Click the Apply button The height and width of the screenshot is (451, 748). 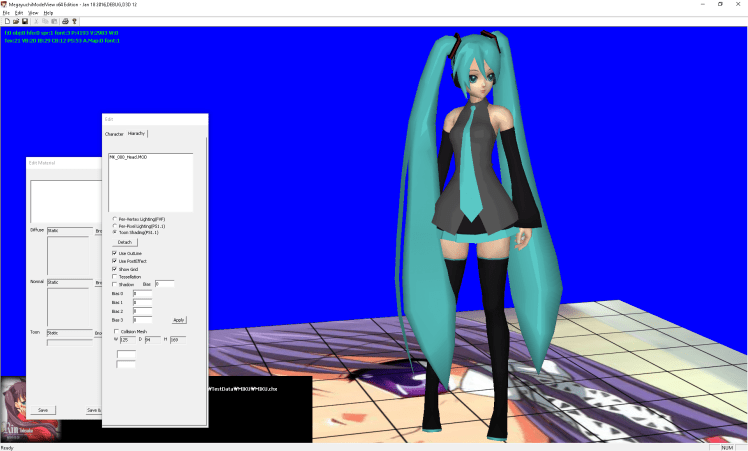tap(179, 320)
